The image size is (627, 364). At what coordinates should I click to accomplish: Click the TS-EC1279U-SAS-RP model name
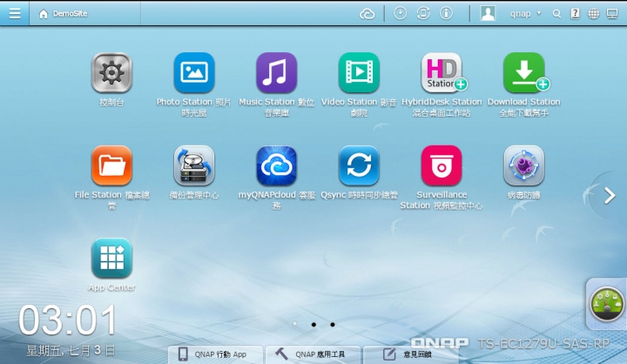(543, 344)
